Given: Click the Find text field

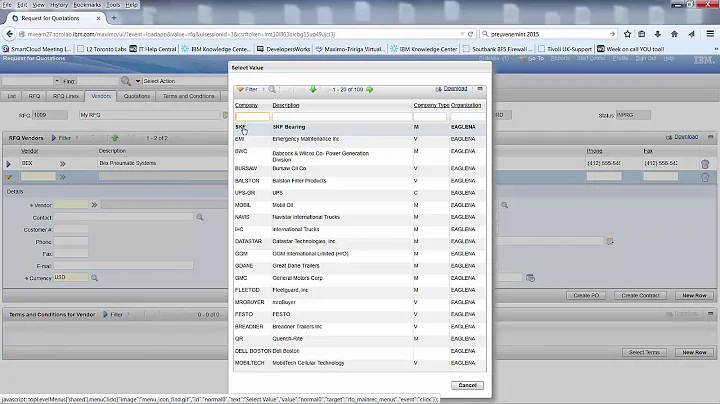Looking at the screenshot, I should 98,81.
